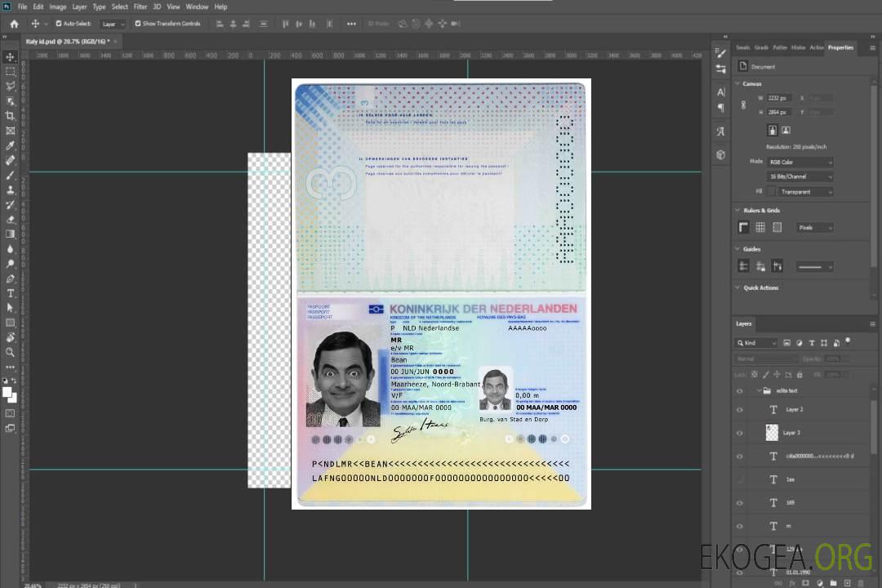Image resolution: width=882 pixels, height=588 pixels.
Task: Toggle rulers display in Rulers & Grids
Action: point(744,227)
